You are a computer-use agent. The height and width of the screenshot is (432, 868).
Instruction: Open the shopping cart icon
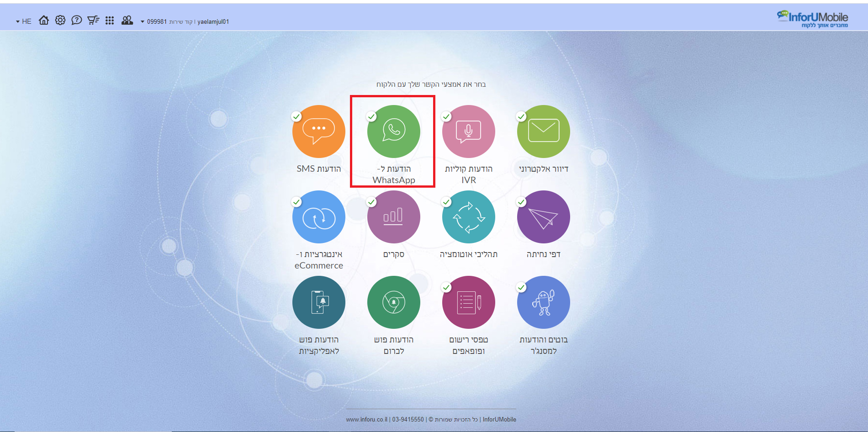click(x=93, y=20)
